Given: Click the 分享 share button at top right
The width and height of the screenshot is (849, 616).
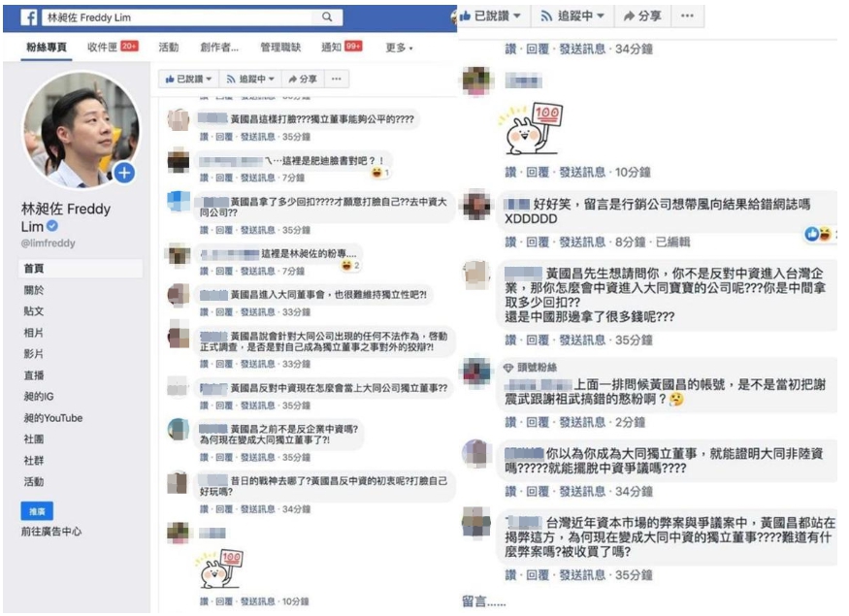Looking at the screenshot, I should coord(642,16).
